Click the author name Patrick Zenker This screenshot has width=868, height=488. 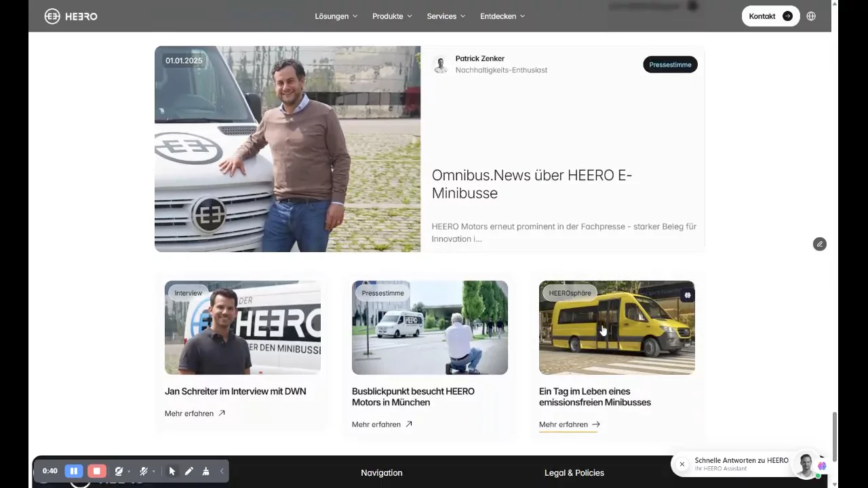pyautogui.click(x=480, y=58)
